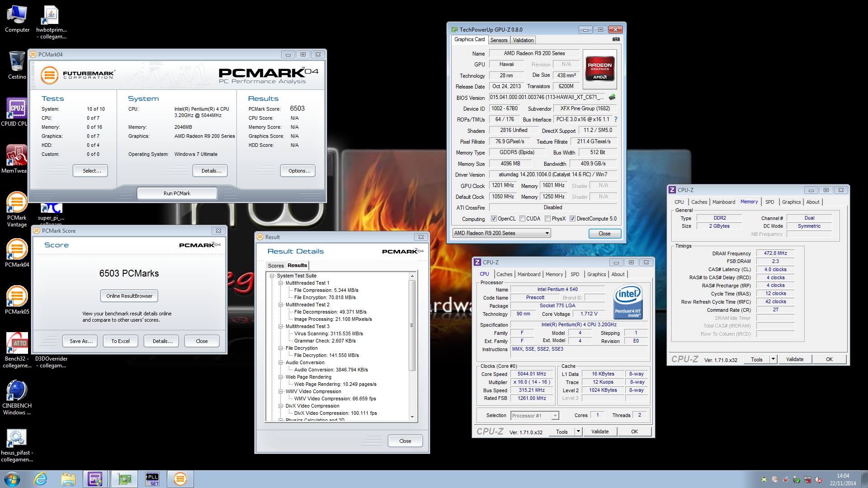868x488 pixels.
Task: Launch PCMark Vantage desktop shortcut
Action: (x=17, y=209)
